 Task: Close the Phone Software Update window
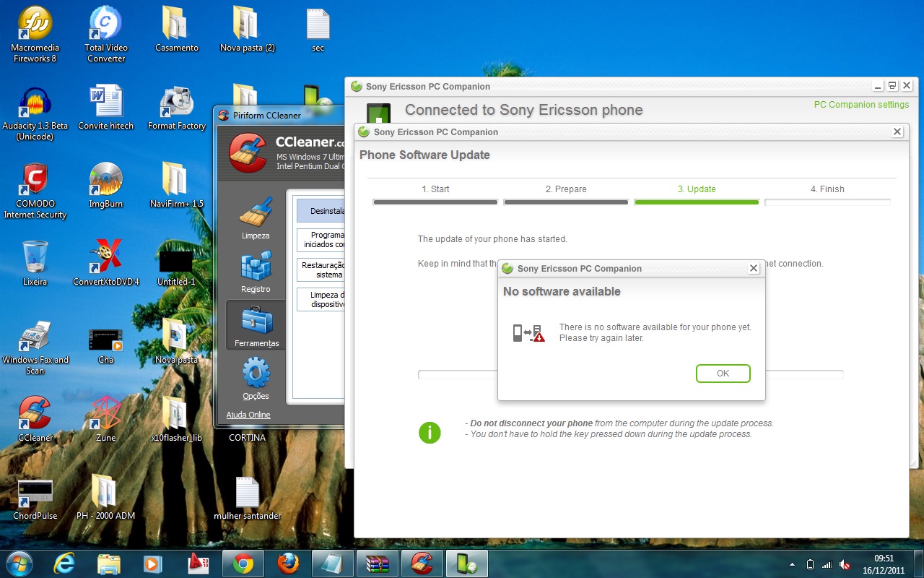pyautogui.click(x=897, y=131)
